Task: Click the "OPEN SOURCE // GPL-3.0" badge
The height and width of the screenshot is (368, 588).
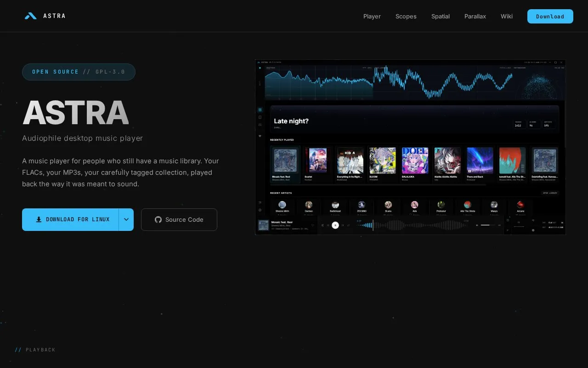Action: [x=79, y=72]
